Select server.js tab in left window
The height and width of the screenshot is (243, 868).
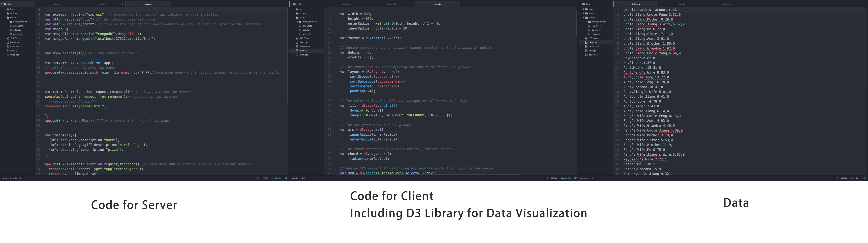click(x=148, y=4)
